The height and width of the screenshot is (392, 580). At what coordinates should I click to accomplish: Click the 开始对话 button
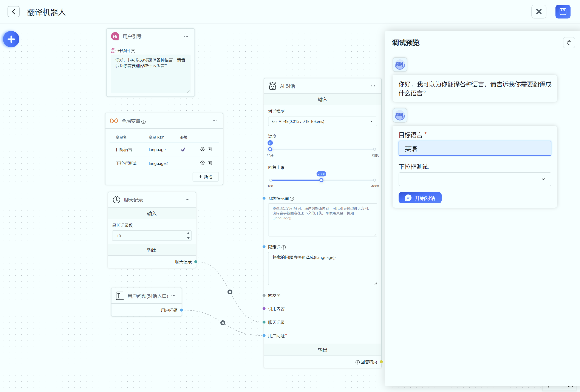click(420, 198)
